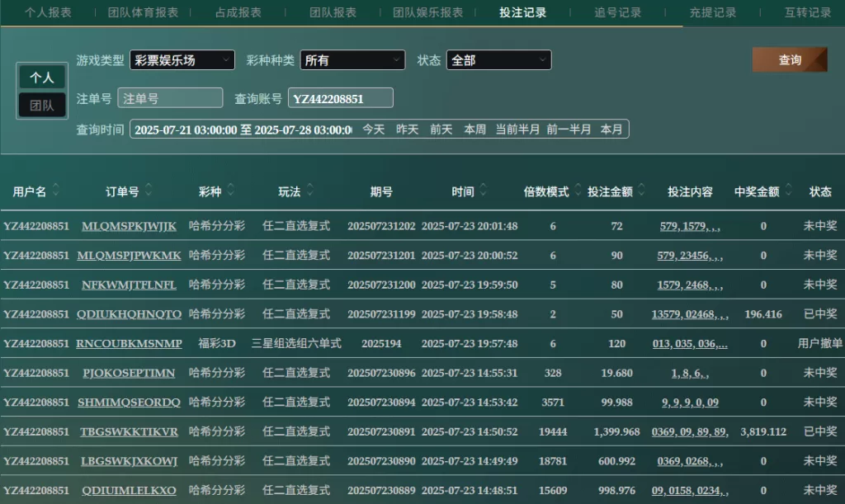
Task: Sort by 玩法 column arrows
Action: [x=310, y=190]
